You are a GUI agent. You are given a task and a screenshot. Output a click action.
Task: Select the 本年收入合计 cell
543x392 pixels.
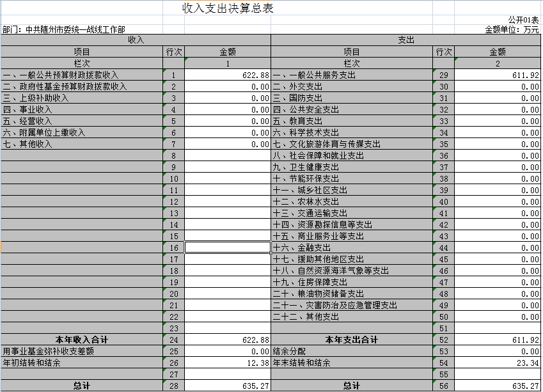click(81, 340)
